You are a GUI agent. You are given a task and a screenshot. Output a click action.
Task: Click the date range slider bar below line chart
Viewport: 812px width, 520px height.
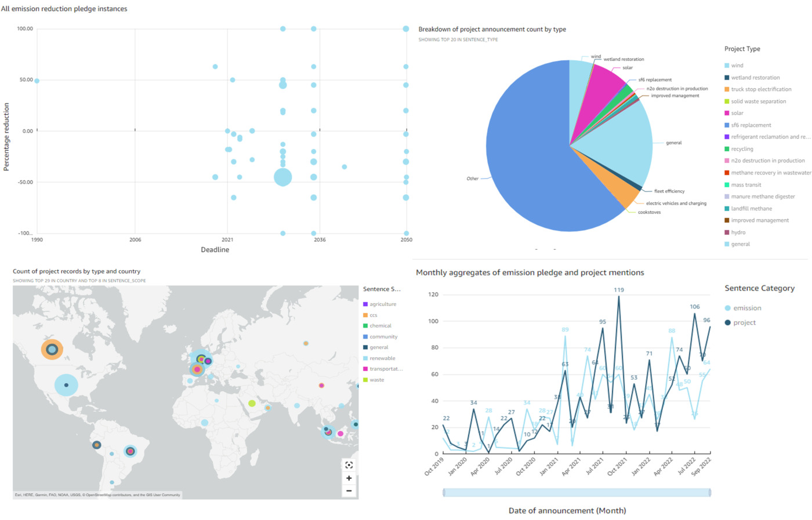click(577, 493)
